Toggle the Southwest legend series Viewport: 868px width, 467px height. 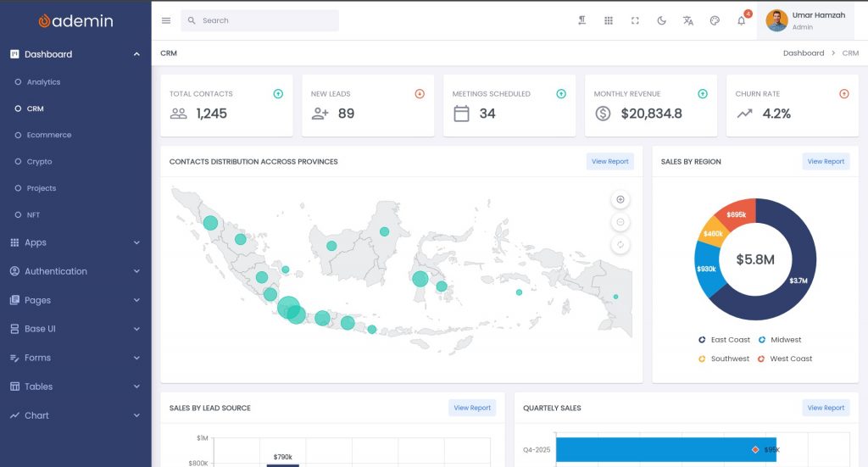click(724, 359)
